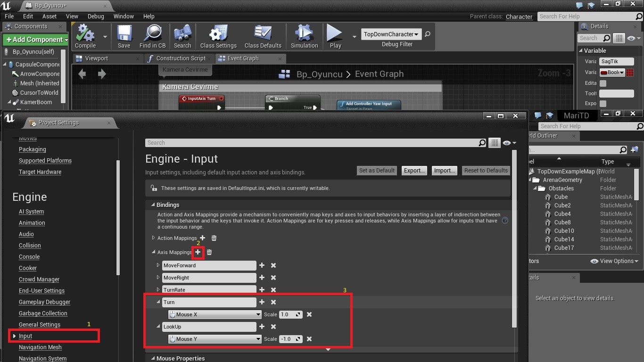The width and height of the screenshot is (644, 362).
Task: Compile the Bp_Oyuncu blueprint
Action: [85, 37]
